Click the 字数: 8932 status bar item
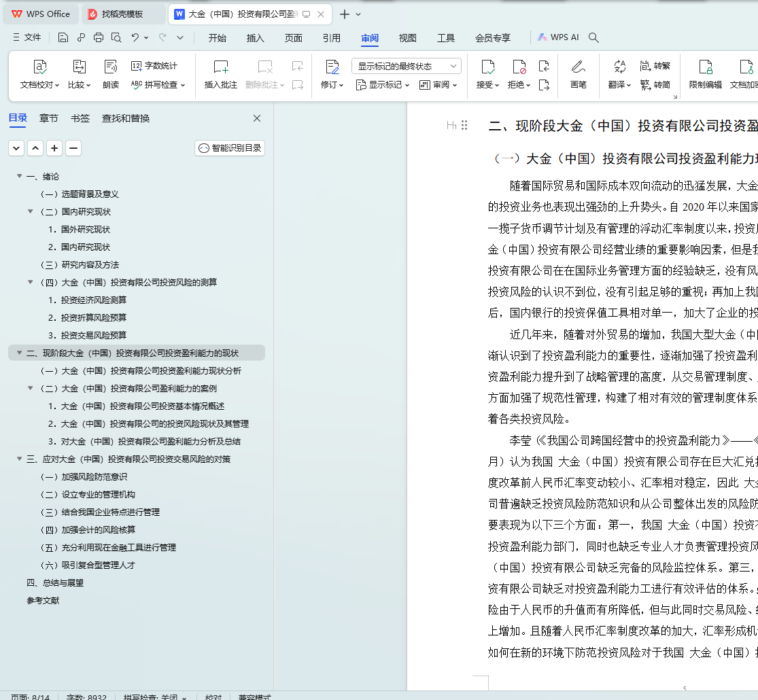 pyautogui.click(x=86, y=697)
